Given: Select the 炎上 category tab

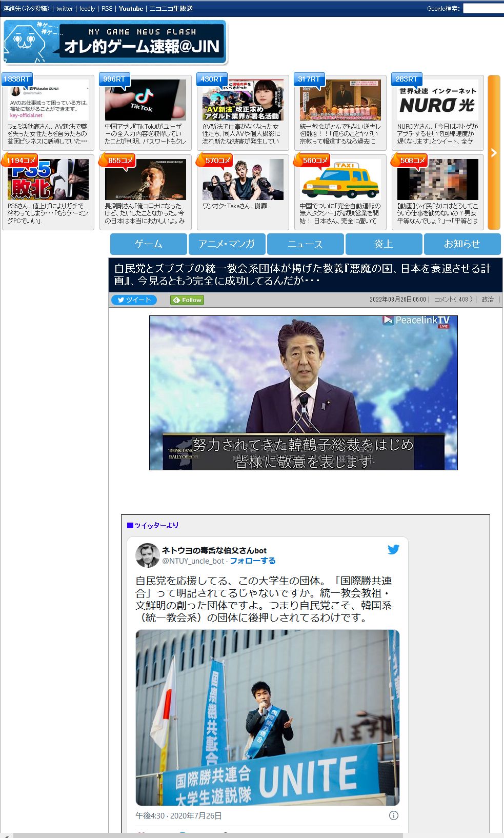Looking at the screenshot, I should (x=384, y=244).
